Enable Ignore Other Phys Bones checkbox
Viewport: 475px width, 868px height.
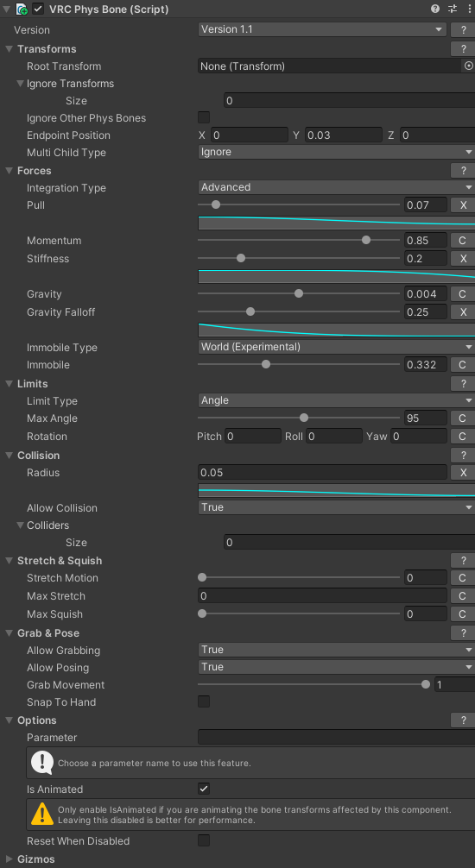tap(204, 117)
